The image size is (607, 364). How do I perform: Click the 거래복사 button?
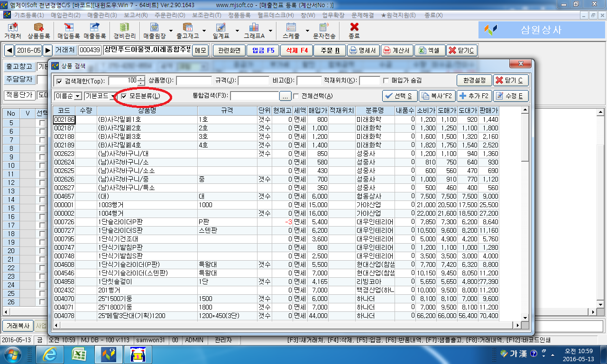18,326
